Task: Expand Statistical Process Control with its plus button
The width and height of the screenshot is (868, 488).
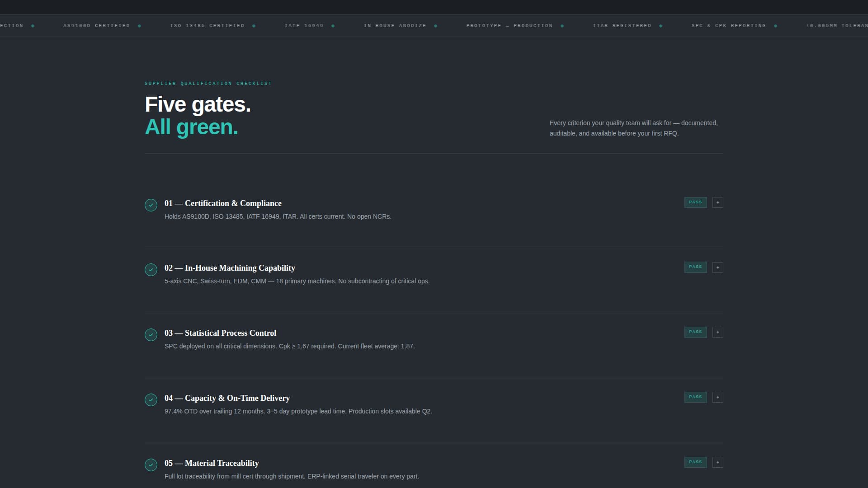Action: pos(717,332)
